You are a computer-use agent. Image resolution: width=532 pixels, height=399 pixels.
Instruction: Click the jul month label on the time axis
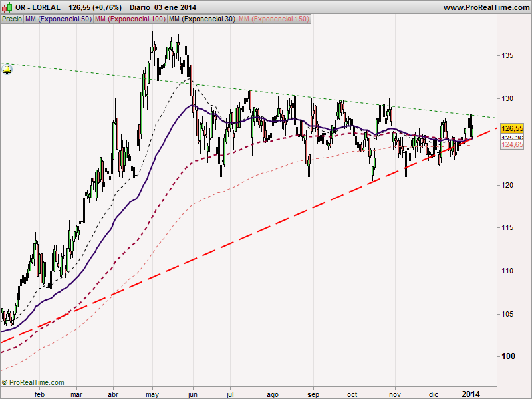(230, 394)
